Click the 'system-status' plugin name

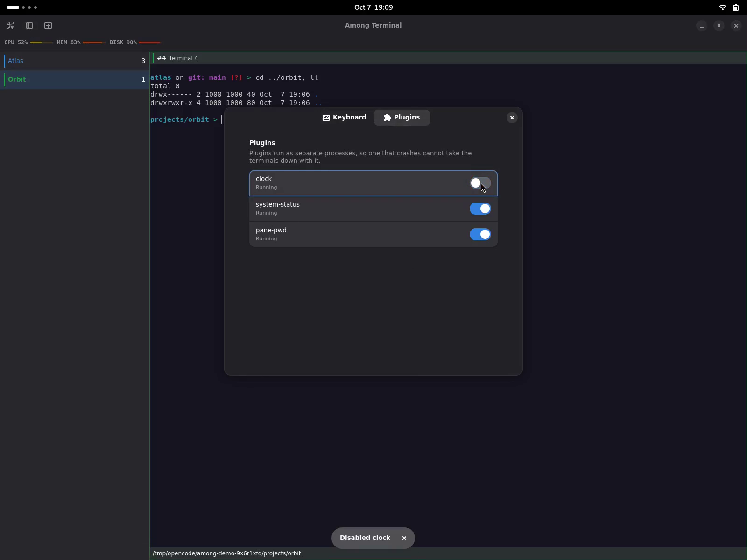(x=278, y=204)
